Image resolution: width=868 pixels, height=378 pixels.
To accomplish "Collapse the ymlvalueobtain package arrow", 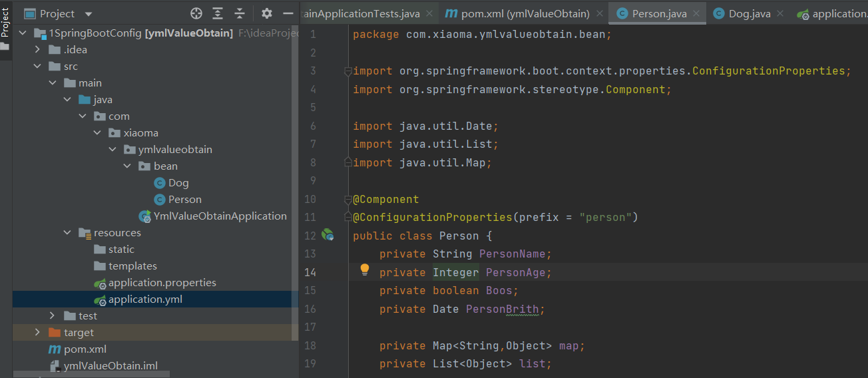I will tap(112, 149).
